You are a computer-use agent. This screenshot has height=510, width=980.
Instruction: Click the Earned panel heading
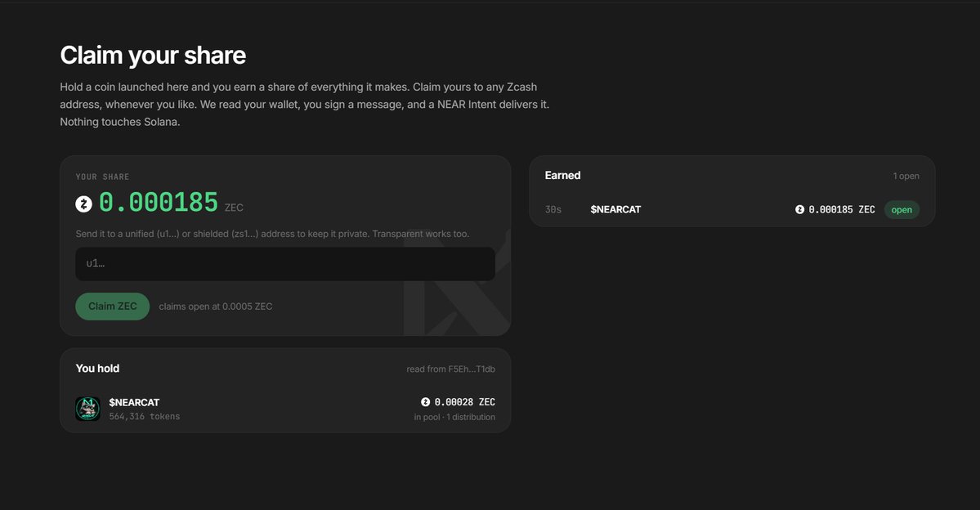[x=562, y=176]
